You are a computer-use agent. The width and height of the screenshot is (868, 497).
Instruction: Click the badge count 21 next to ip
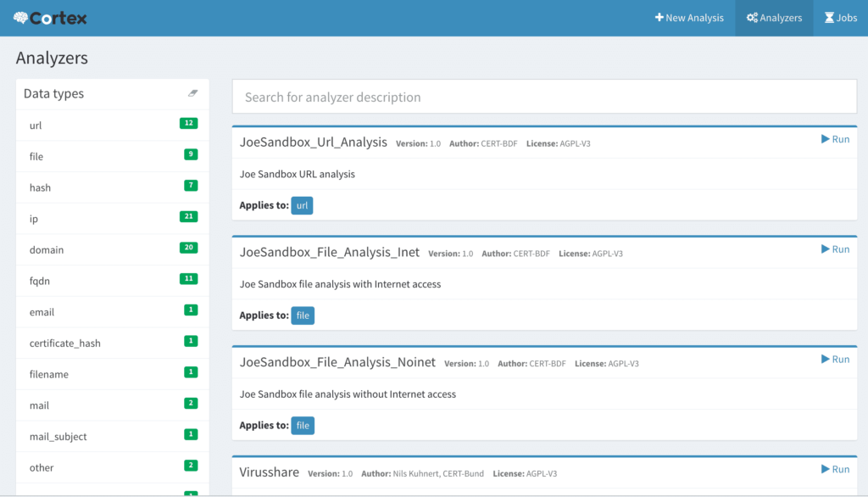pos(189,216)
